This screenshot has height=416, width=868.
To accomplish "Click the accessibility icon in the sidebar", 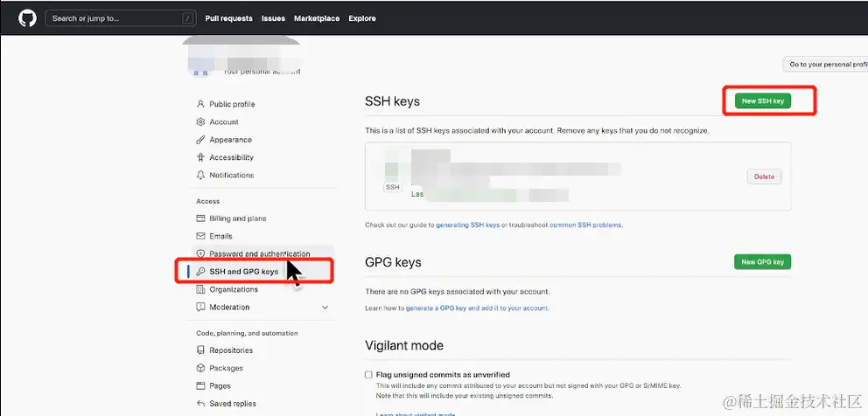I will point(200,157).
